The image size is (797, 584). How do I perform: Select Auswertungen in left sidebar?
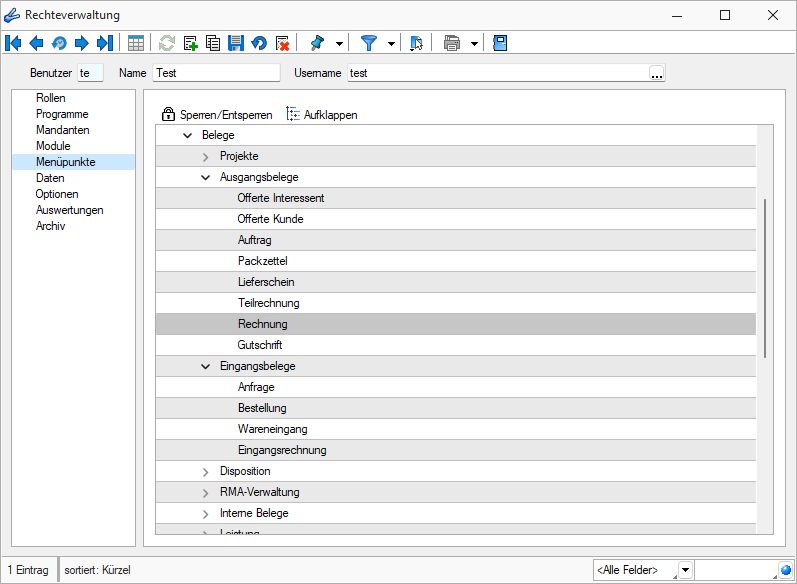(x=69, y=210)
